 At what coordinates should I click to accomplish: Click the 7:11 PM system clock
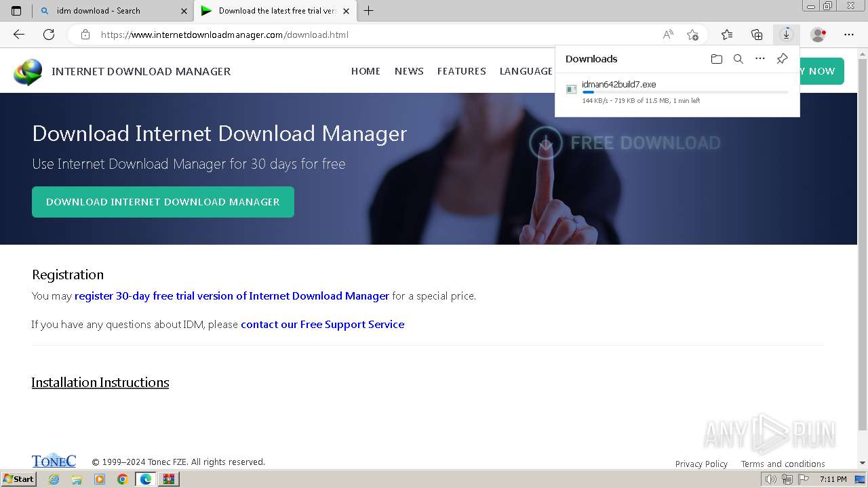point(833,479)
